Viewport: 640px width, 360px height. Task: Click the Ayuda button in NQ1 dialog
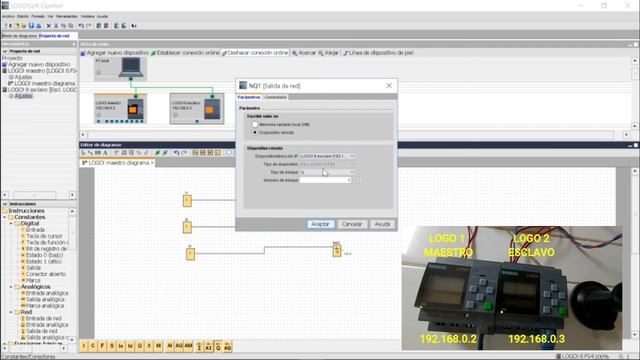382,224
